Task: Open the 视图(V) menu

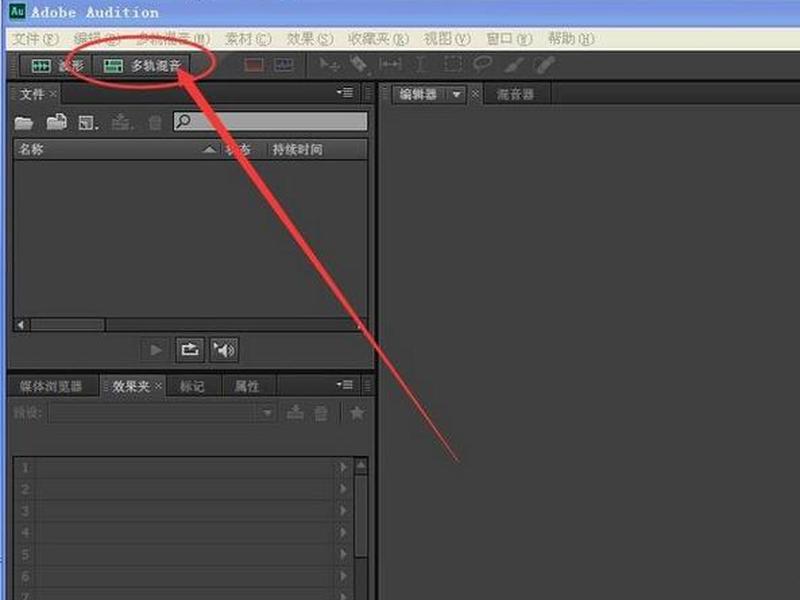Action: [x=447, y=39]
